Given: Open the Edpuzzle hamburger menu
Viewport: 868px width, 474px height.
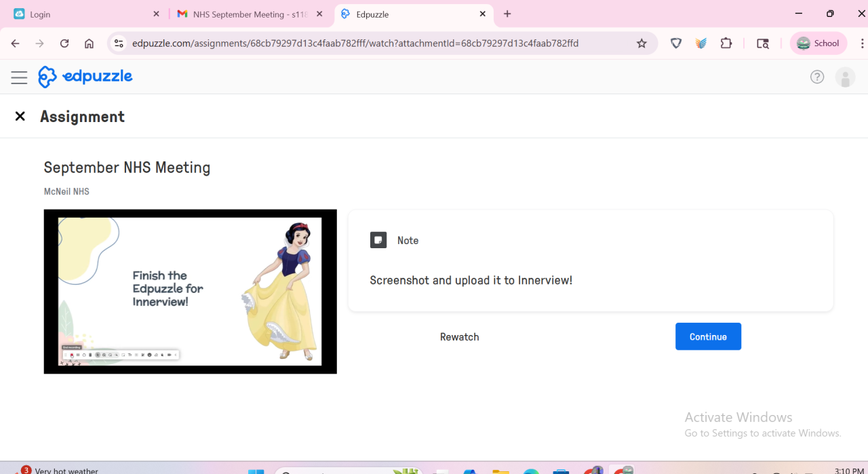Looking at the screenshot, I should click(x=19, y=77).
